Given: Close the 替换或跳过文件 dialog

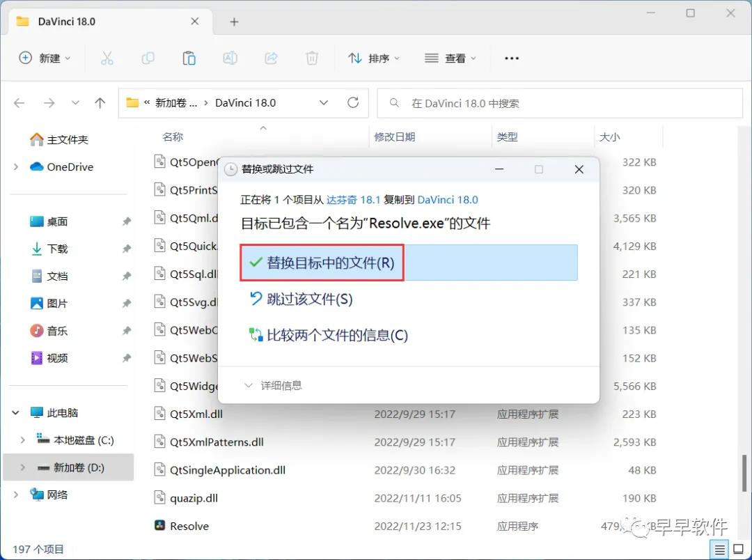Looking at the screenshot, I should tap(579, 169).
